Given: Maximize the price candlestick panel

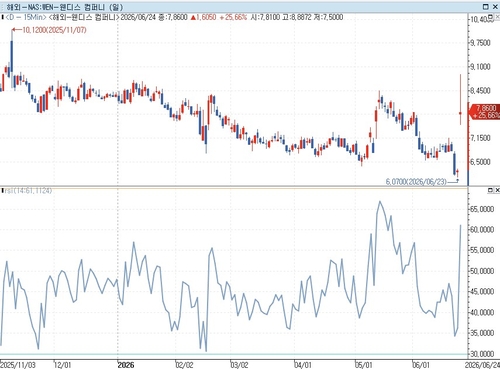Looking at the screenshot, I should pyautogui.click(x=491, y=17).
